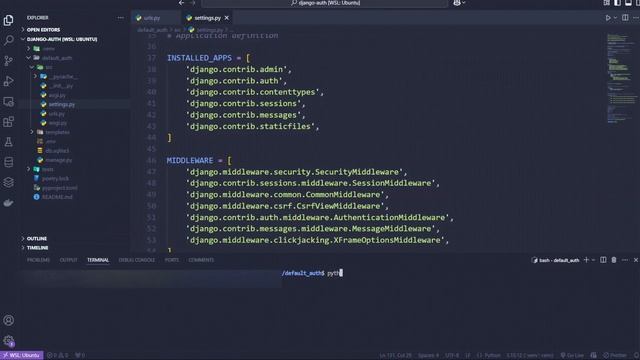Open db.sqlite3 in Explorer

coord(57,151)
